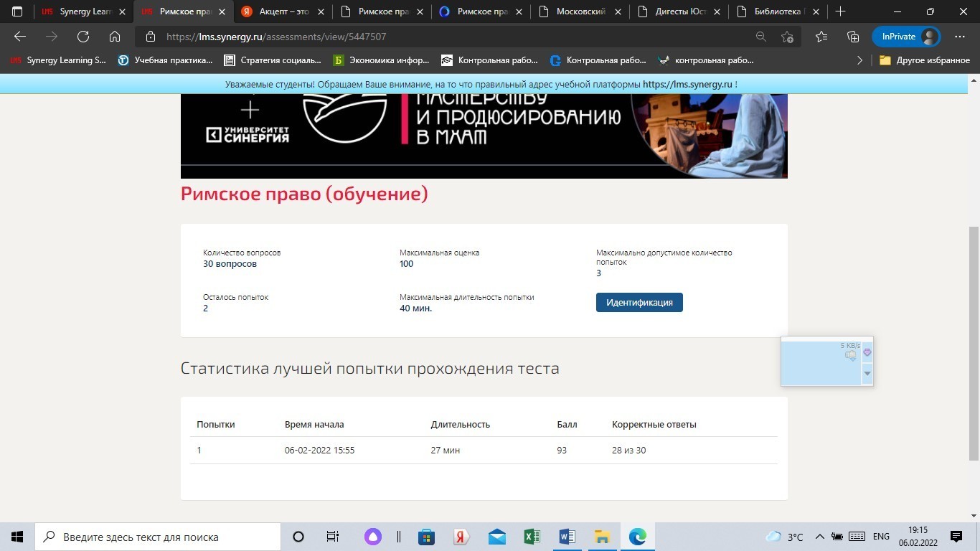Click the page vertical scrollbar thumb

974,343
